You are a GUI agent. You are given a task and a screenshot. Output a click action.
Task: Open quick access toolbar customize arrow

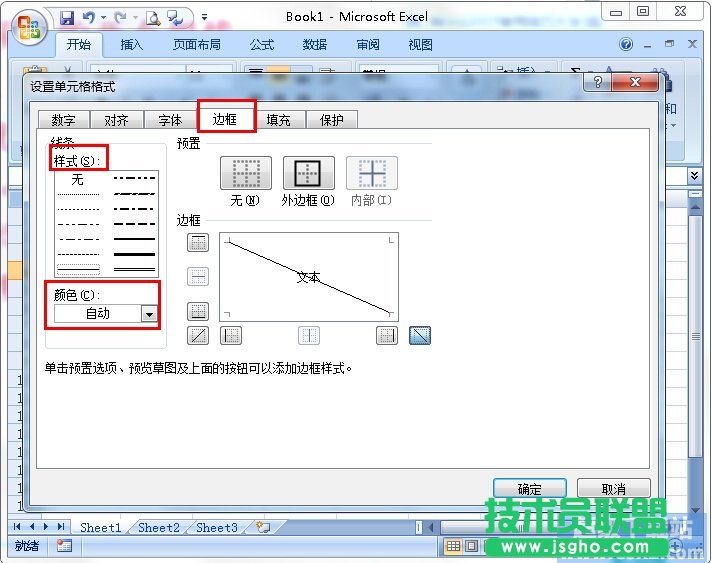tap(205, 18)
